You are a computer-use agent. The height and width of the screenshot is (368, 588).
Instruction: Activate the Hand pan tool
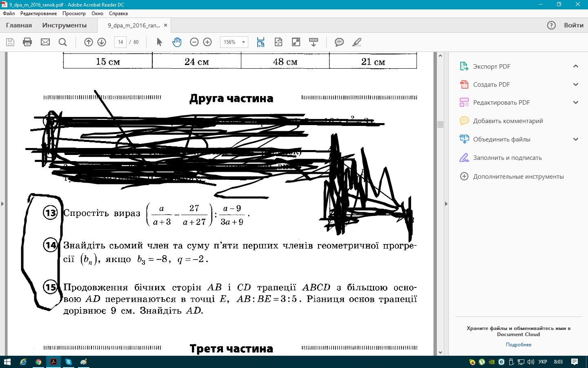[x=177, y=42]
